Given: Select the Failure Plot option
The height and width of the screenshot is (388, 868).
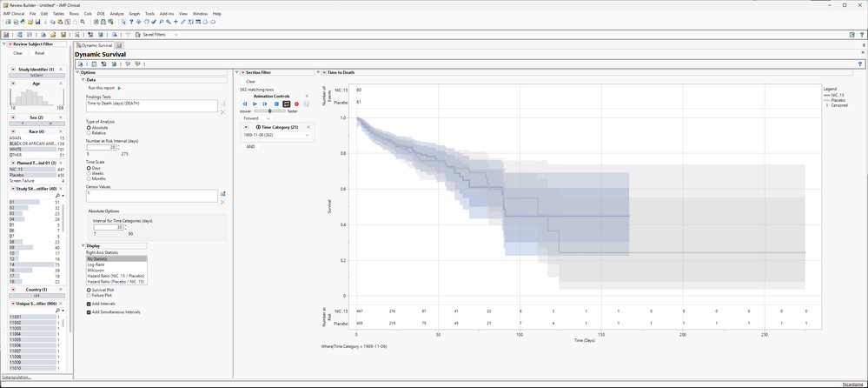Looking at the screenshot, I should click(89, 296).
